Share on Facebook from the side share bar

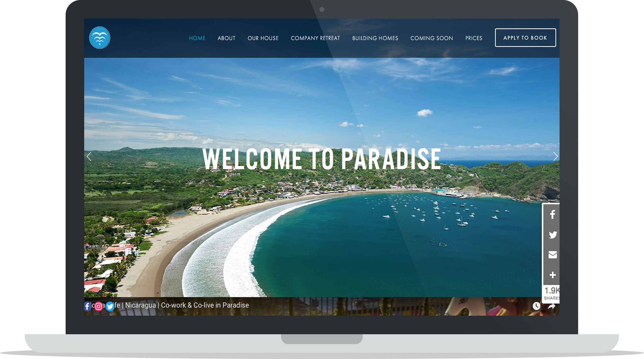pyautogui.click(x=552, y=214)
